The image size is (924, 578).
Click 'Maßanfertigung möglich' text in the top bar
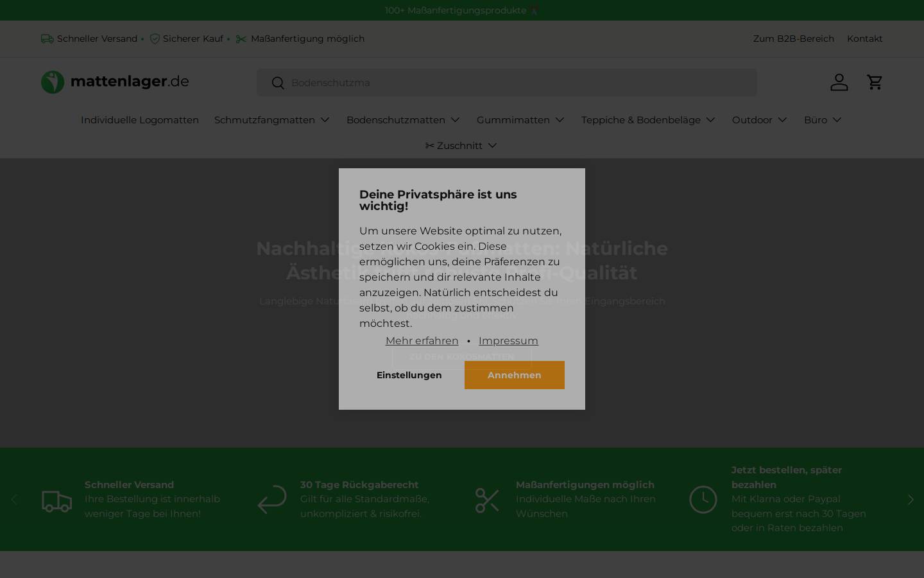(x=307, y=39)
